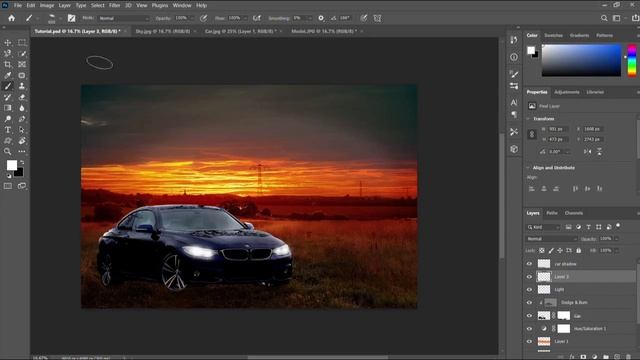640x360 pixels.
Task: Collapse the Align and Distribute section
Action: pyautogui.click(x=529, y=168)
